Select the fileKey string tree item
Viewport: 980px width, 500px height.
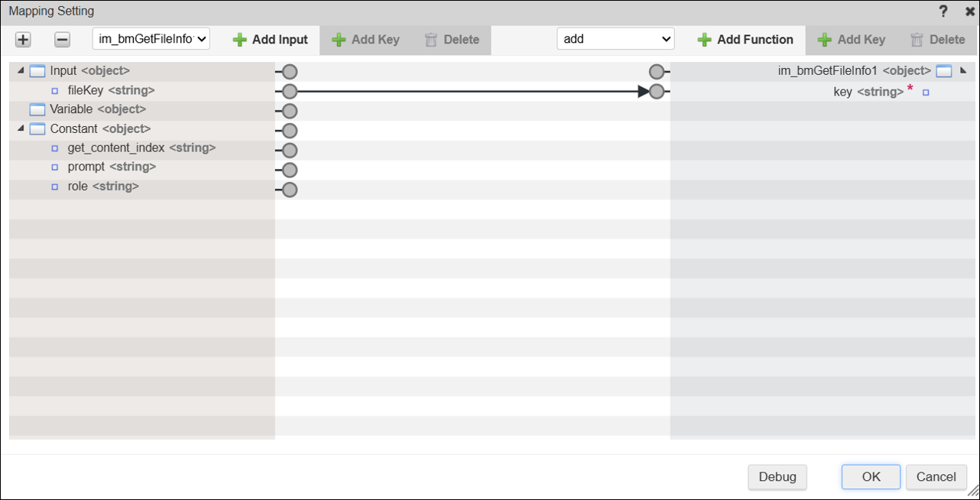111,90
